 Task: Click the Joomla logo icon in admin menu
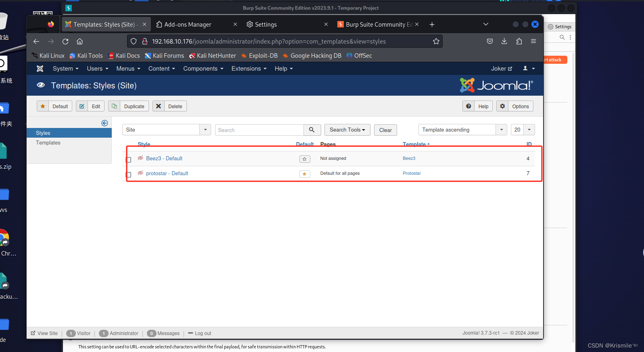click(40, 69)
